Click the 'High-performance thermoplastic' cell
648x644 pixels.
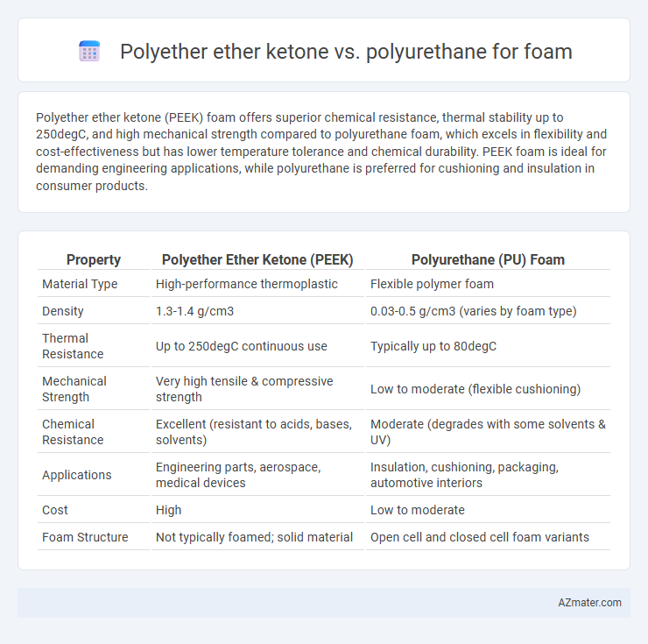tap(246, 284)
